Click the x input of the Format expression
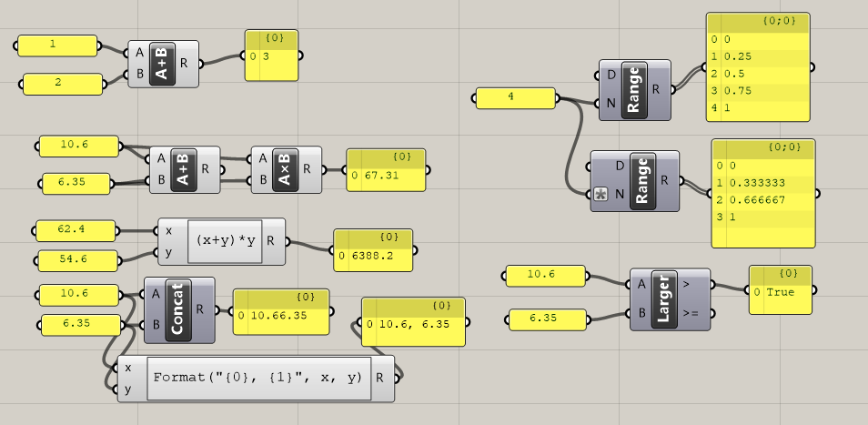Screen dimensions: 868x425 pos(128,368)
